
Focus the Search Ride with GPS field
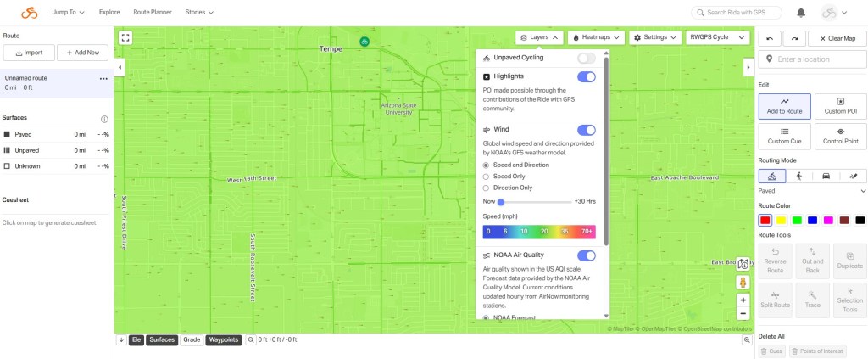point(737,12)
